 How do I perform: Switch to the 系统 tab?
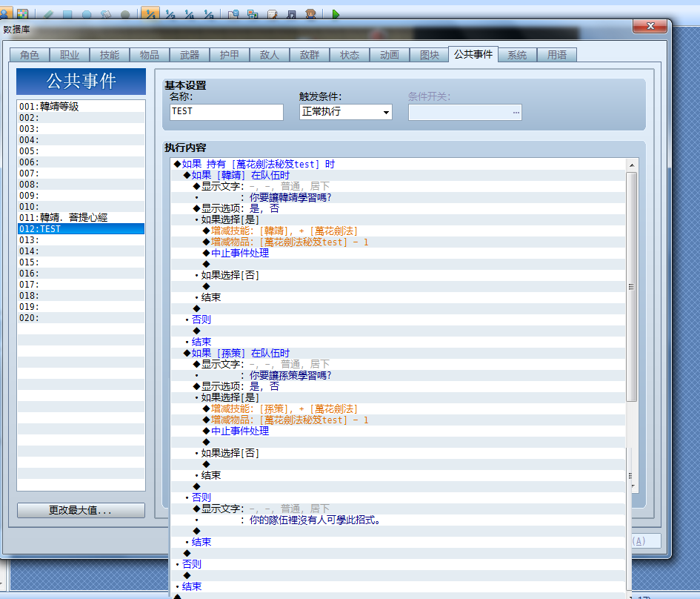coord(517,55)
